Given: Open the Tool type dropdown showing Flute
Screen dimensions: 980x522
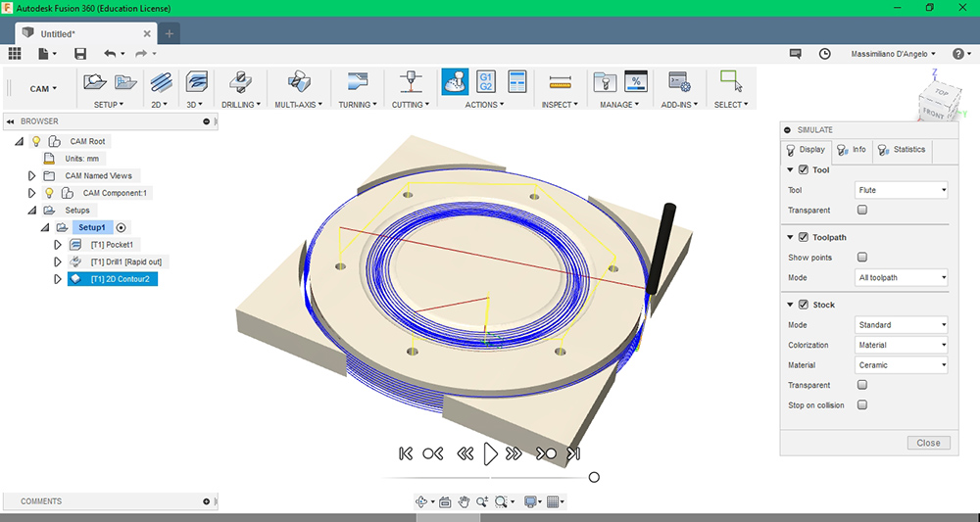Looking at the screenshot, I should [901, 190].
